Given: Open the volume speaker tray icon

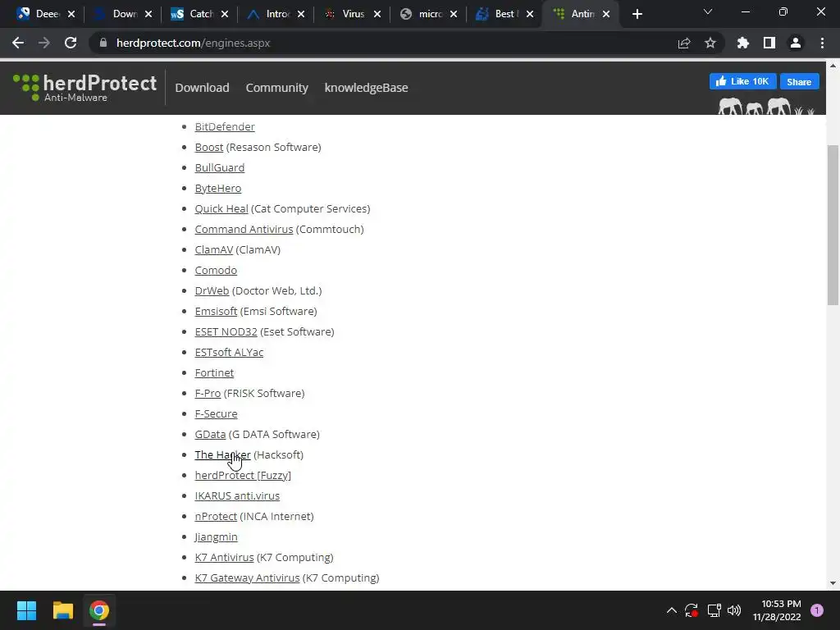Looking at the screenshot, I should click(x=734, y=610).
